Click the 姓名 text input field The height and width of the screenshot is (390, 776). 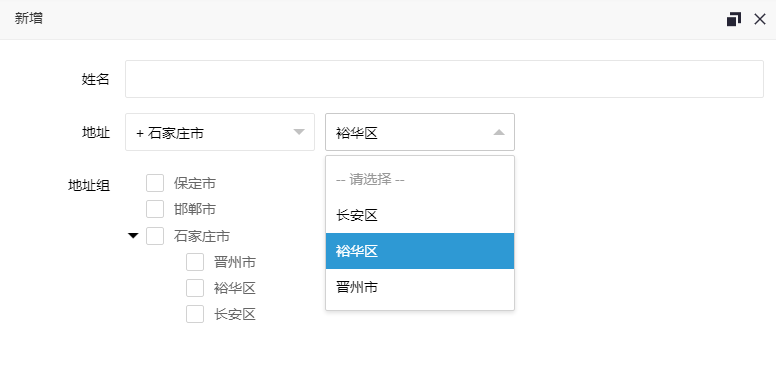click(x=444, y=79)
